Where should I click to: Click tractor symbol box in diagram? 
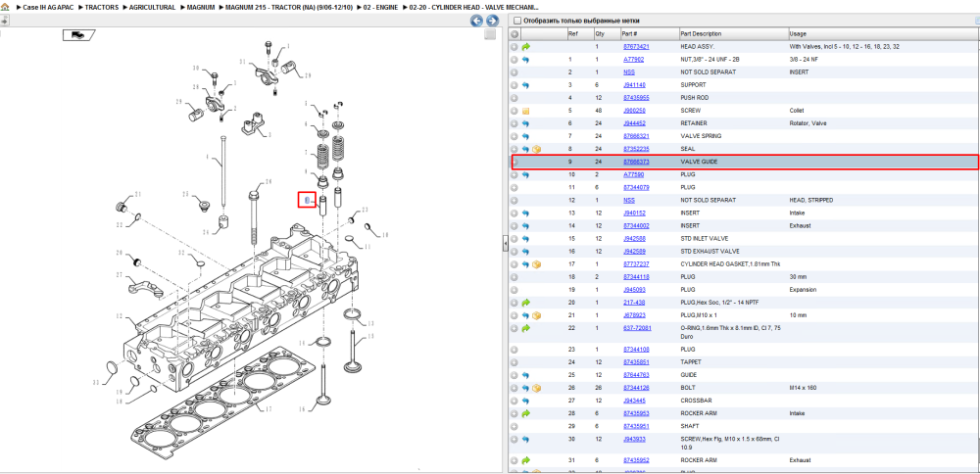click(x=78, y=35)
